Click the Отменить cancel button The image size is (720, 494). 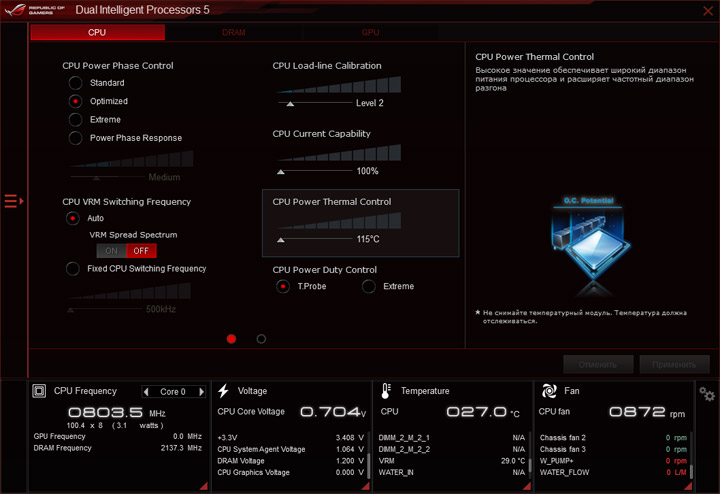coord(598,365)
